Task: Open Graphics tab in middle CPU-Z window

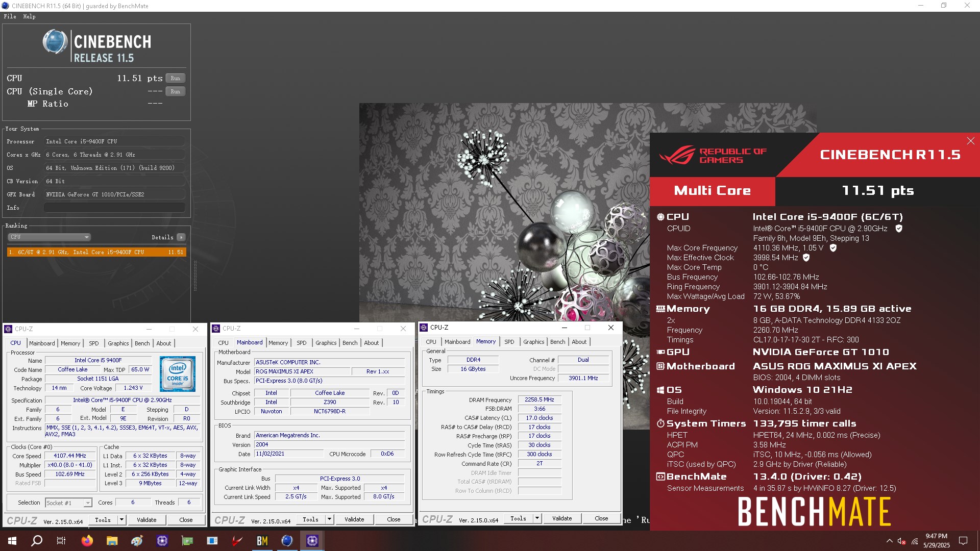Action: pyautogui.click(x=326, y=343)
